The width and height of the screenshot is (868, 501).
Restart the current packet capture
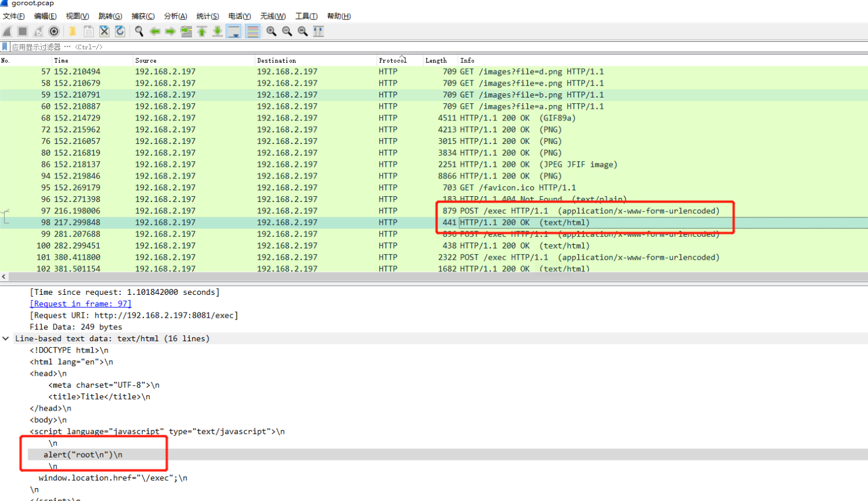click(39, 31)
